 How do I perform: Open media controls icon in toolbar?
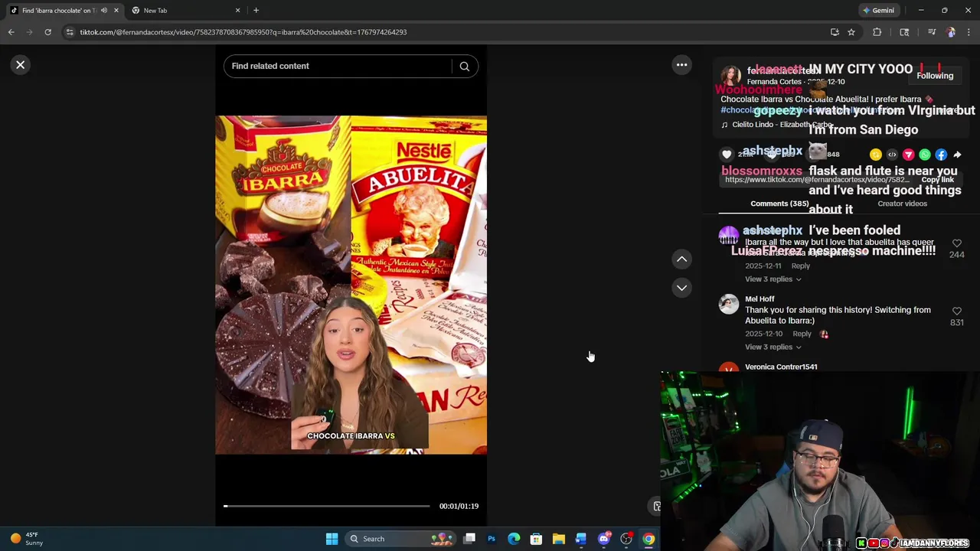[932, 32]
